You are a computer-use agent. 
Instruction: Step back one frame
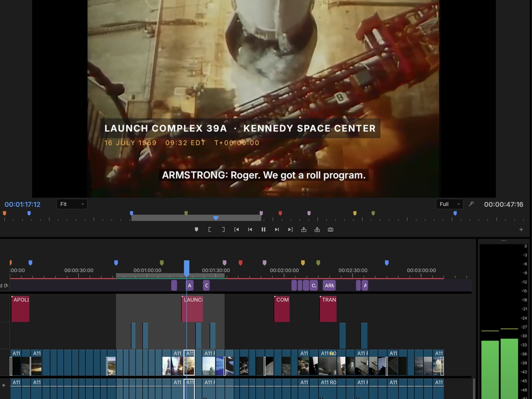tap(250, 229)
